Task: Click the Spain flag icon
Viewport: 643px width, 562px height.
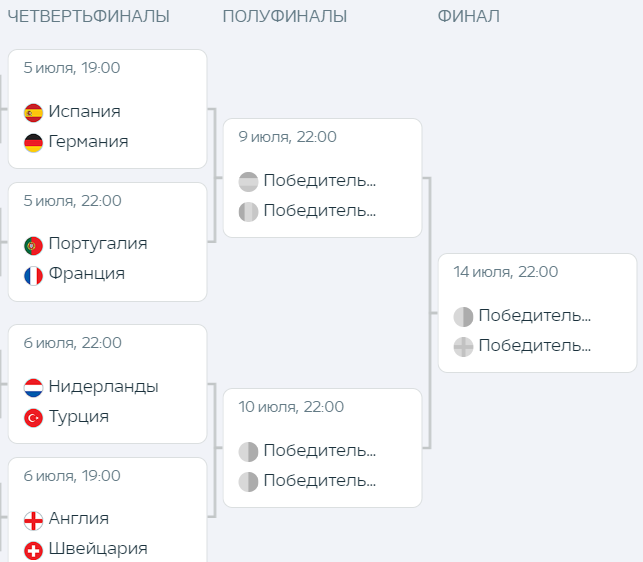Action: coord(33,112)
